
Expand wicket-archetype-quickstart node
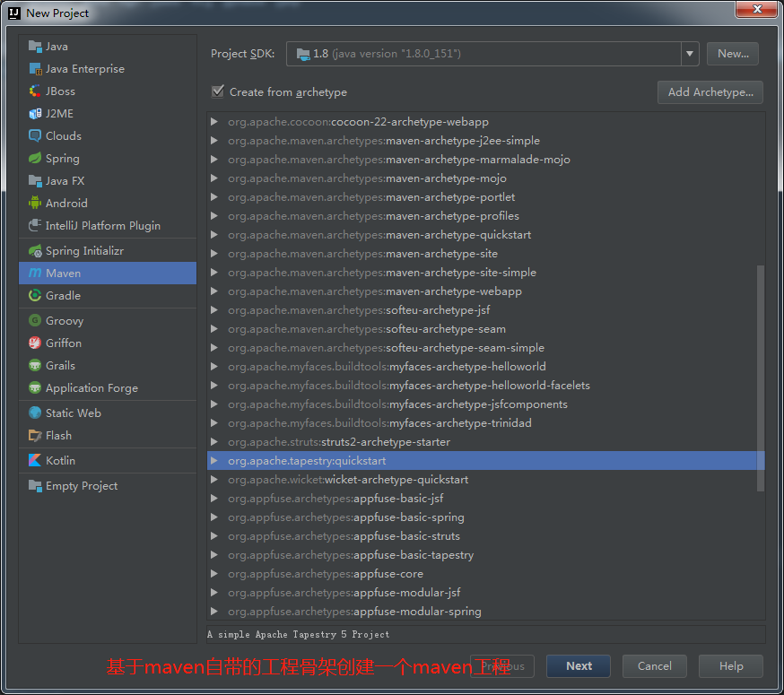214,480
